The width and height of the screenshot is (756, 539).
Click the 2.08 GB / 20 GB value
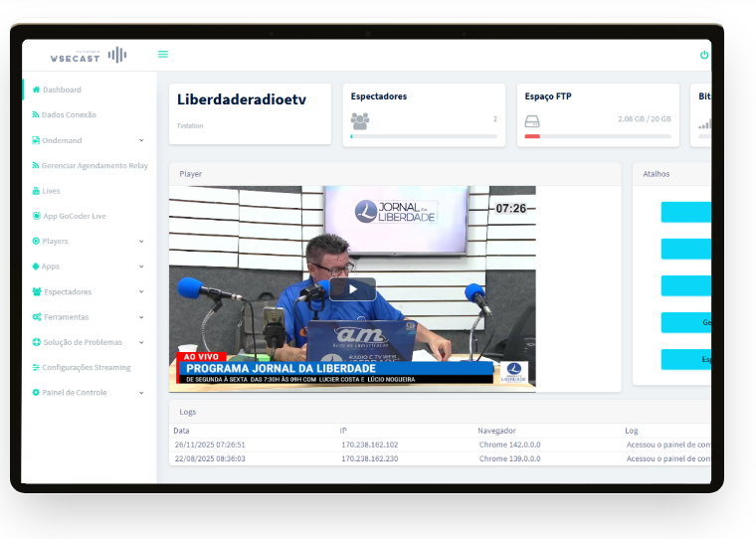[645, 119]
